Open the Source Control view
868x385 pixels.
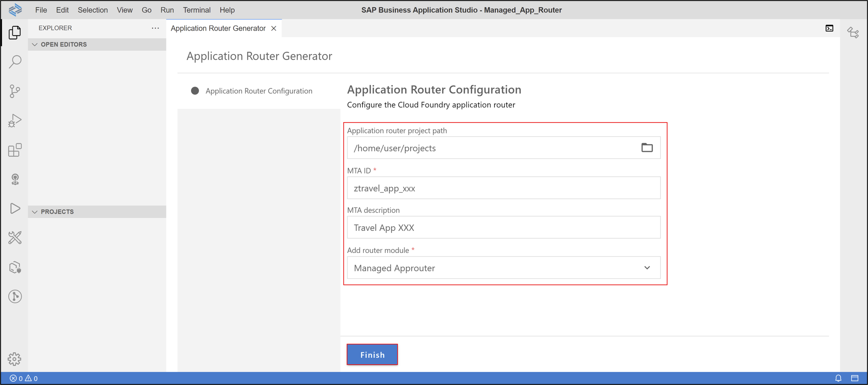coord(15,91)
